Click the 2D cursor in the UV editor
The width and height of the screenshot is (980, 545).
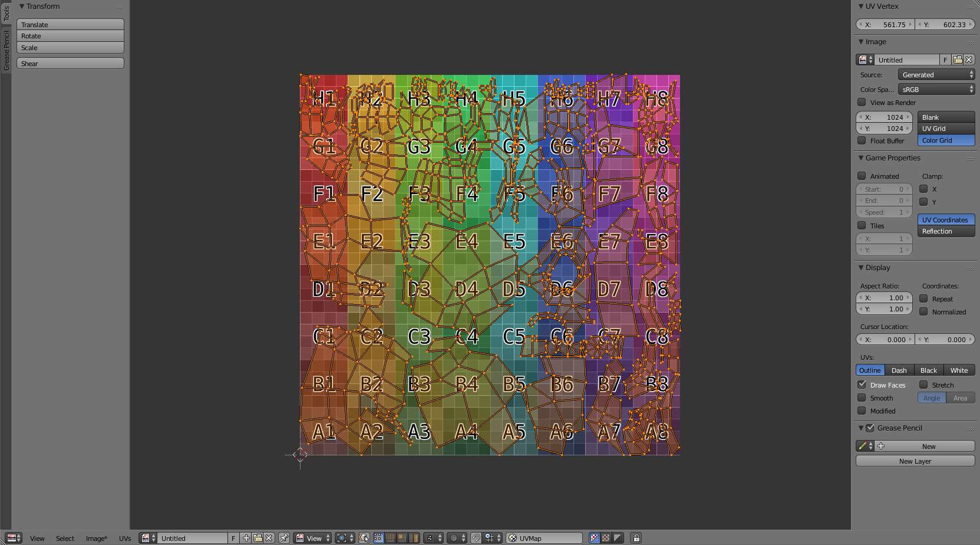300,455
